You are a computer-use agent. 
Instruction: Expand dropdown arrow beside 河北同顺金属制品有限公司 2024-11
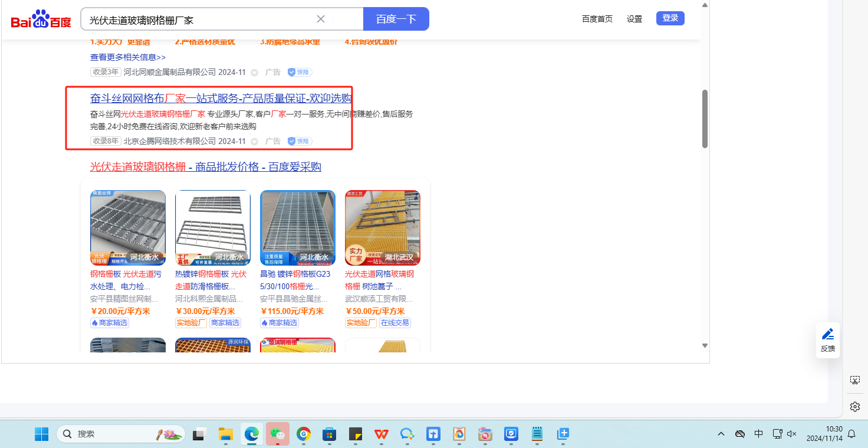click(255, 73)
